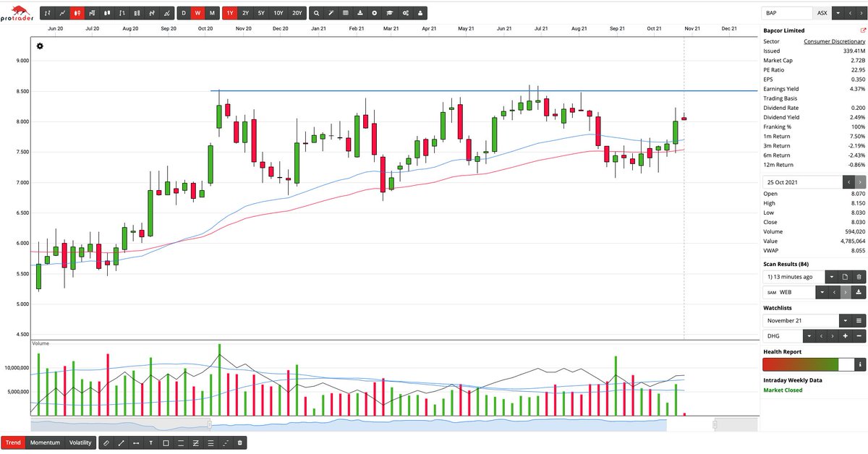Viewport: 868px width, 454px height.
Task: Select the 10Y time range
Action: coord(279,13)
